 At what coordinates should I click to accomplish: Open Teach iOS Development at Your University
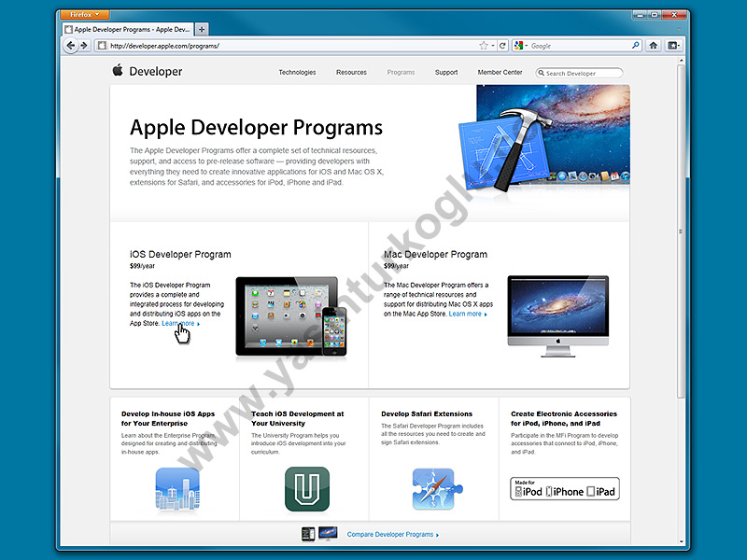(298, 418)
